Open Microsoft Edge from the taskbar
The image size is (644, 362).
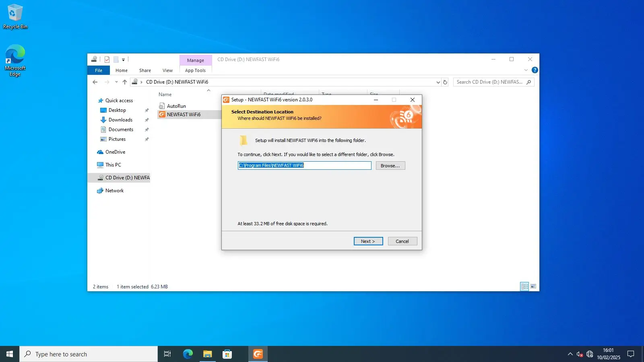[188, 354]
